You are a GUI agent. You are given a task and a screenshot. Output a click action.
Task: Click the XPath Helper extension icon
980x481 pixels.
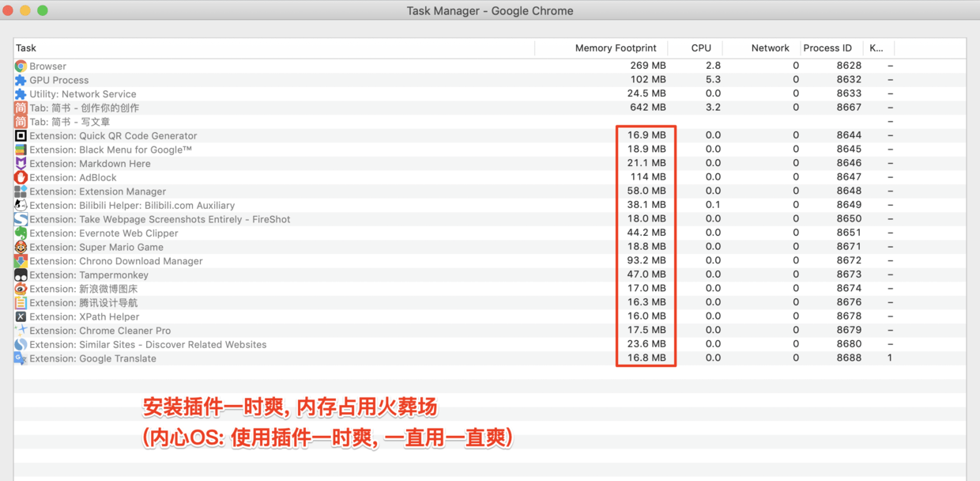[x=21, y=316]
